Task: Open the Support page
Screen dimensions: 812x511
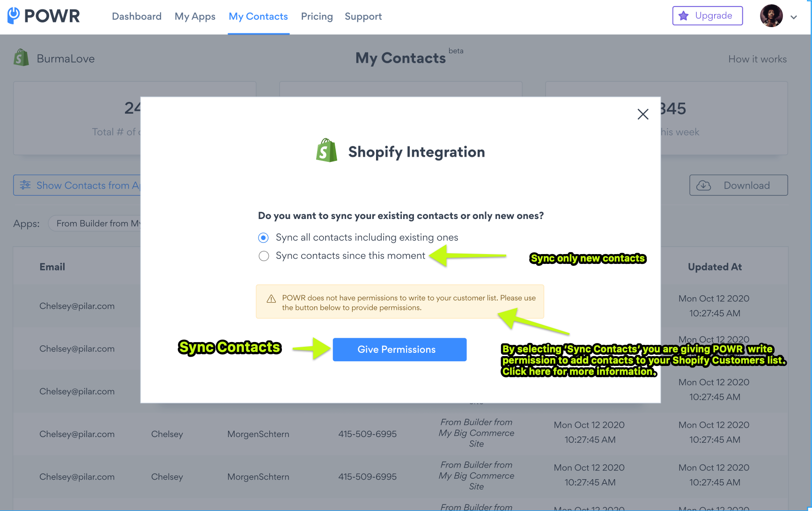Action: [x=363, y=16]
